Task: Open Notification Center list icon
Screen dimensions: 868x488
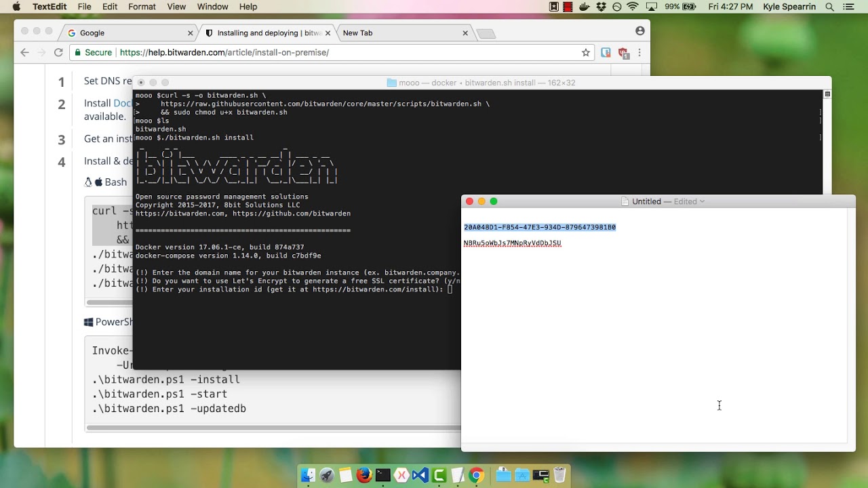Action: click(848, 7)
